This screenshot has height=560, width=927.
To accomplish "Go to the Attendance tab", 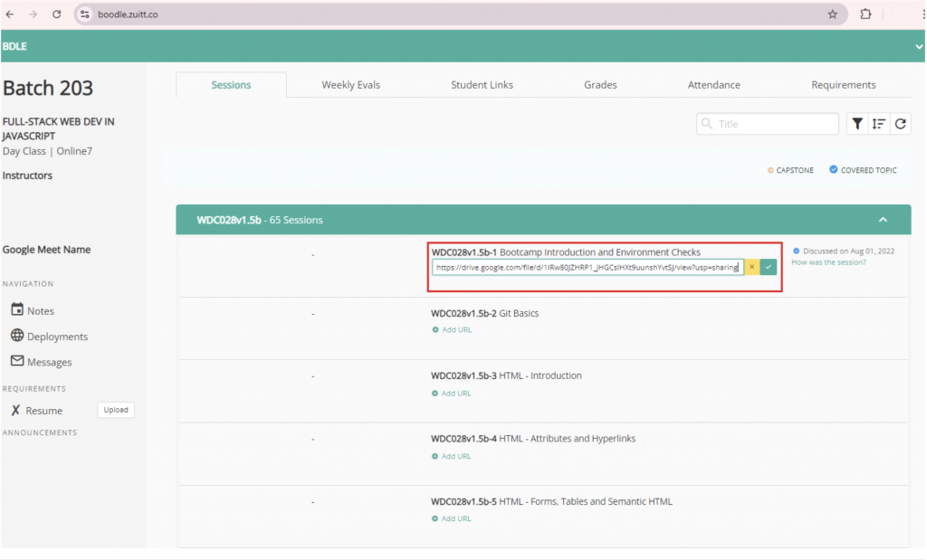I will coord(713,85).
